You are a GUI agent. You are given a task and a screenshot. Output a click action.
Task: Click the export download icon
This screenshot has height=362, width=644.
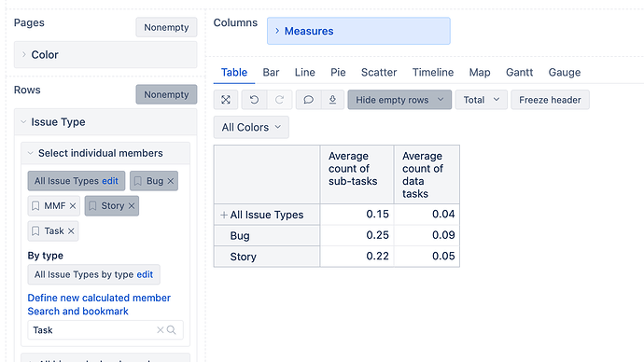click(332, 100)
